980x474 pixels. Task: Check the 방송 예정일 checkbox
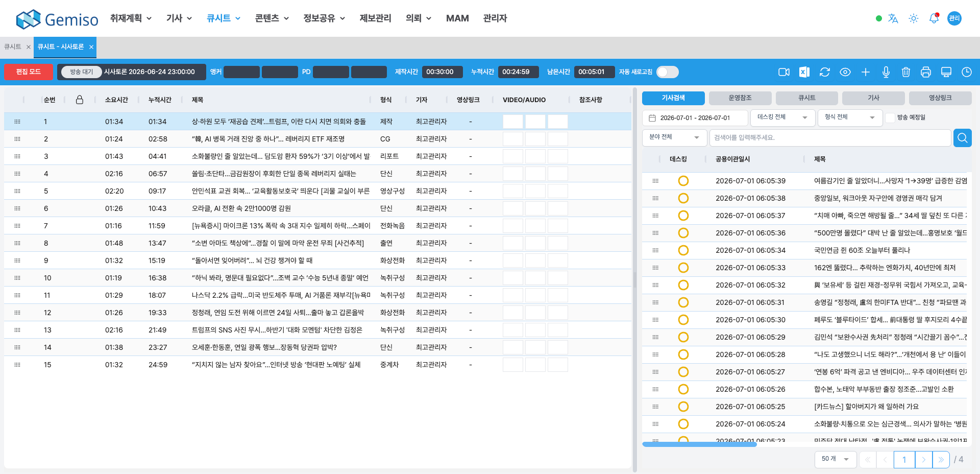(890, 118)
